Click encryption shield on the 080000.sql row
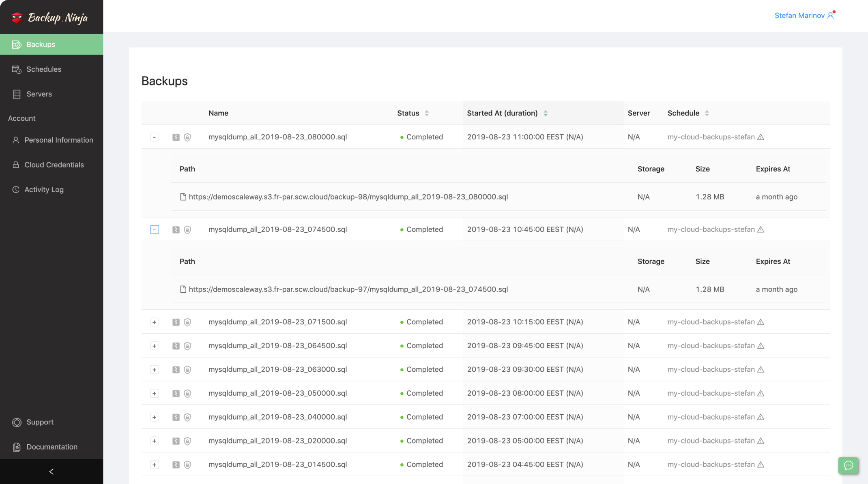868x484 pixels. click(x=187, y=137)
